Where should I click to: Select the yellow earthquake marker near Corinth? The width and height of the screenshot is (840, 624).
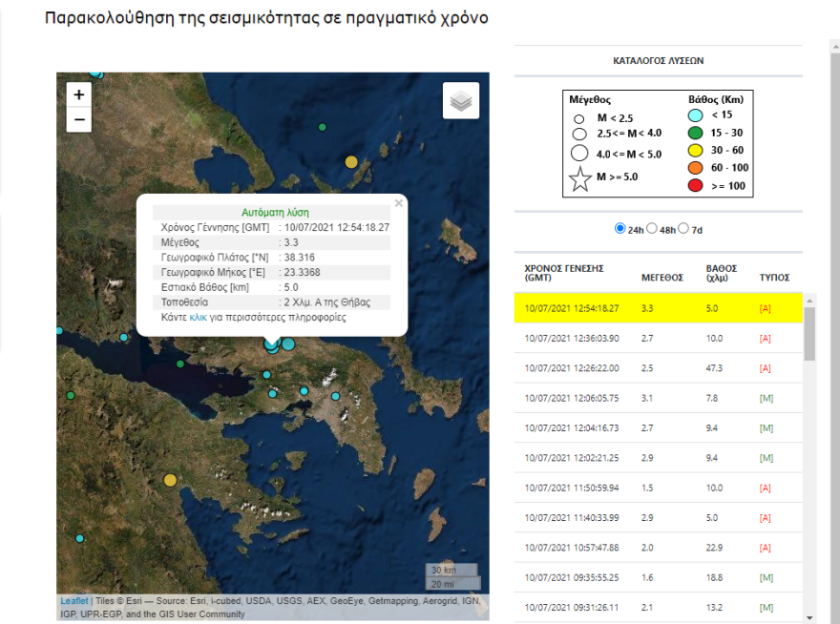(x=171, y=480)
